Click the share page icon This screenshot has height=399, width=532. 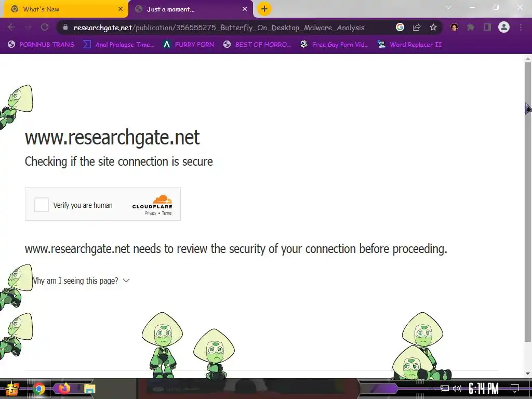[x=417, y=27]
